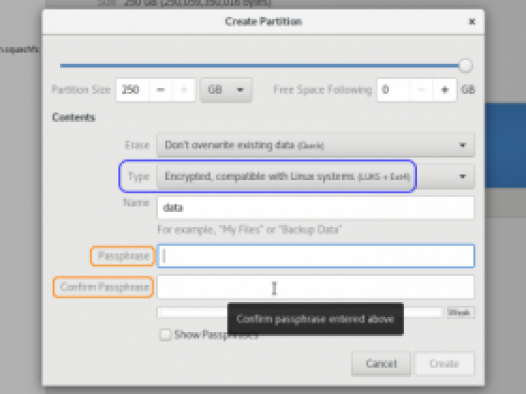Click the partition size slider handle

pyautogui.click(x=465, y=66)
